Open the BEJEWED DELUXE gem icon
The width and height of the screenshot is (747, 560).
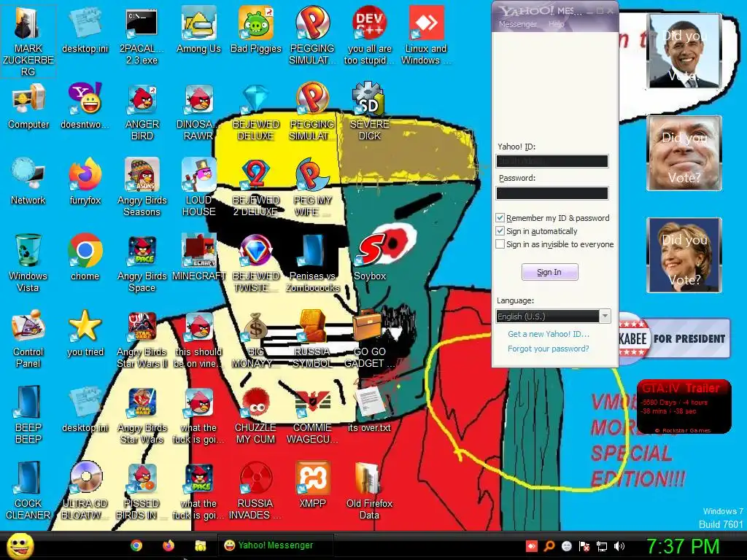(256, 112)
